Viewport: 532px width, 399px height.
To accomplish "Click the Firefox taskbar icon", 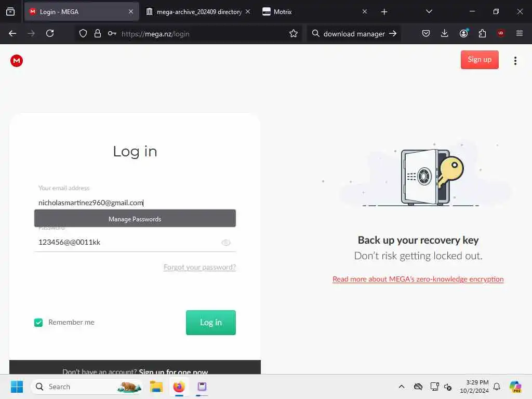I will pyautogui.click(x=179, y=387).
